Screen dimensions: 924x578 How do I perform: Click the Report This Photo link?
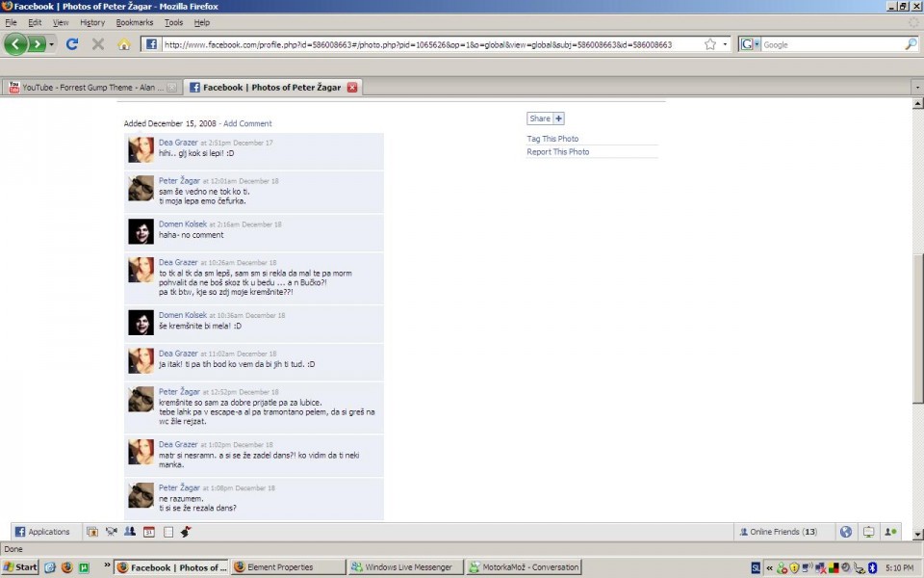pos(558,151)
